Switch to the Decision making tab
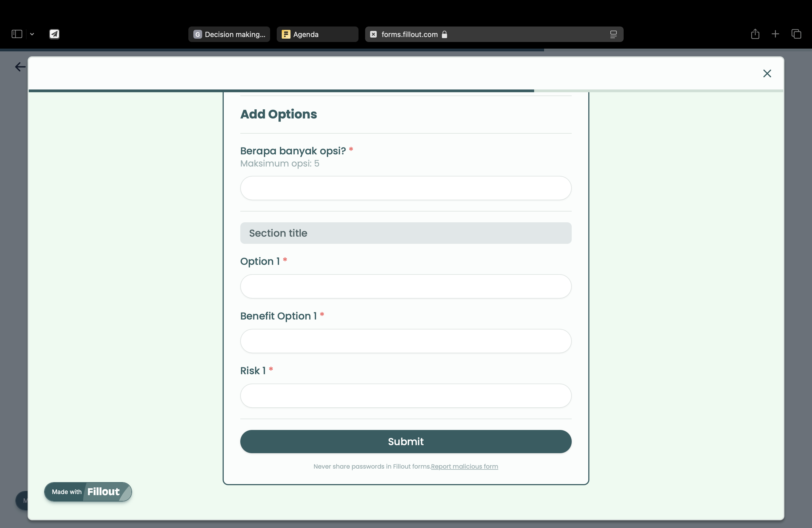 pyautogui.click(x=229, y=34)
